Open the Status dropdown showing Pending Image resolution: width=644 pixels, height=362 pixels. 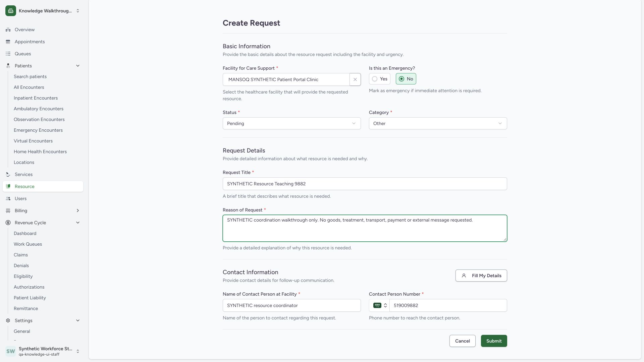coord(291,123)
